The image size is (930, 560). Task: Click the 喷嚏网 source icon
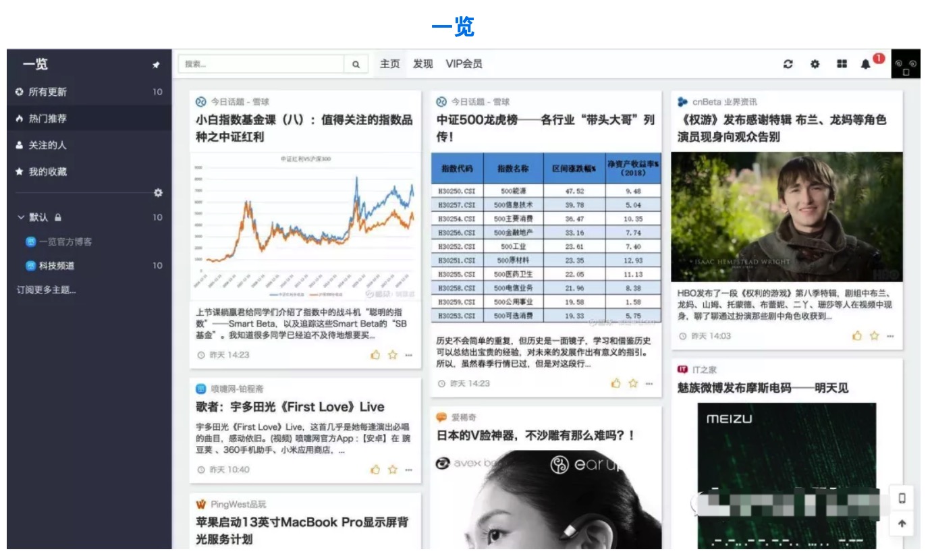tap(200, 389)
